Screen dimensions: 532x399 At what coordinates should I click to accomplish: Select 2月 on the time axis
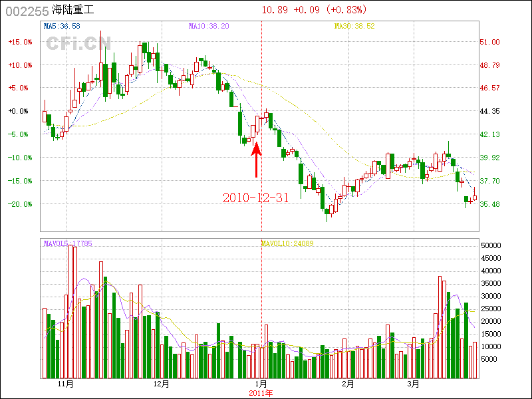click(347, 384)
